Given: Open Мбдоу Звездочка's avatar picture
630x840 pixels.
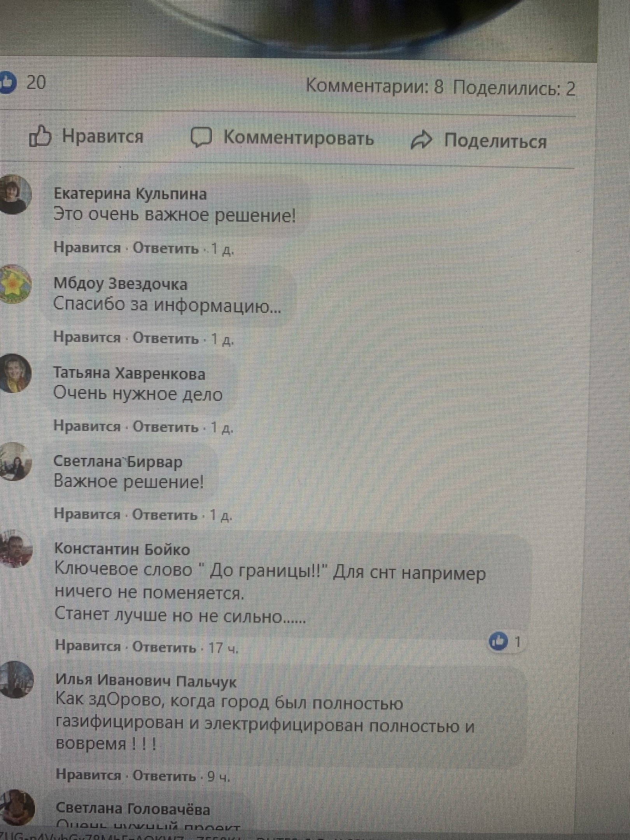Looking at the screenshot, I should pyautogui.click(x=14, y=285).
